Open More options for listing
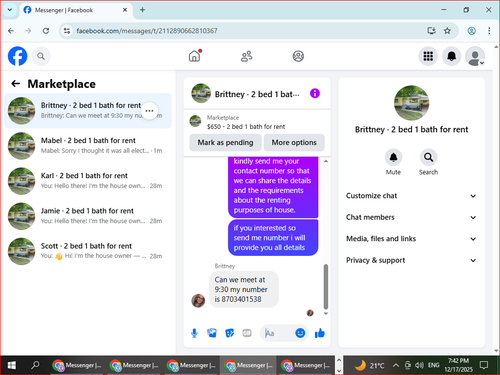 pos(294,143)
